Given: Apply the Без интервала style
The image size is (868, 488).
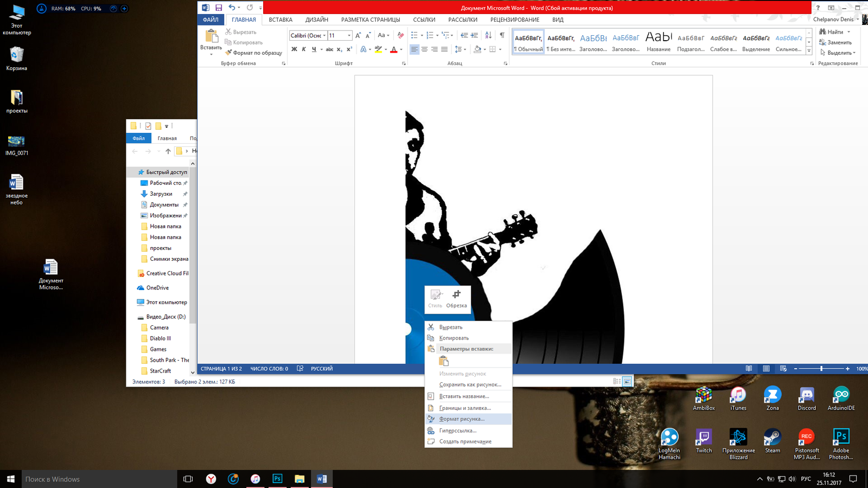Looking at the screenshot, I should 561,41.
